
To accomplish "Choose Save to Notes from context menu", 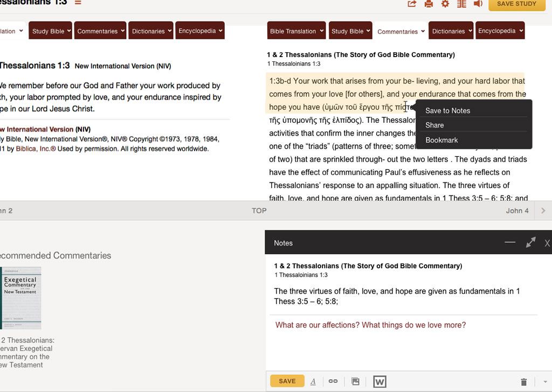I will pos(447,110).
